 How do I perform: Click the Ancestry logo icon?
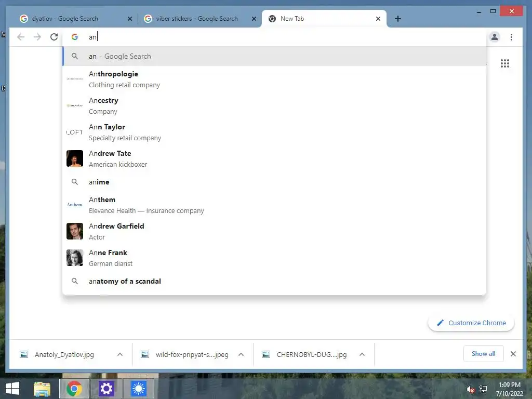point(75,105)
